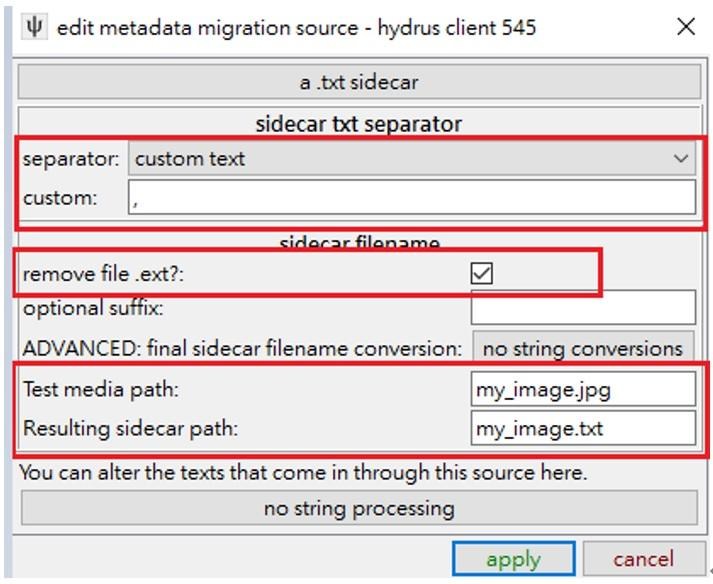Viewport: 713px width, 584px height.
Task: Click the optional suffix input field
Action: coord(583,308)
